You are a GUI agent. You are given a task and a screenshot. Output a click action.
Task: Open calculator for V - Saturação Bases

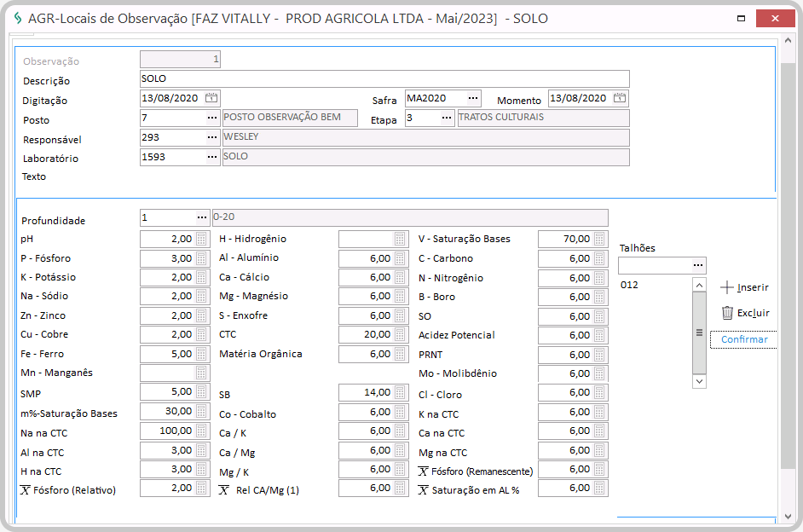coord(599,239)
